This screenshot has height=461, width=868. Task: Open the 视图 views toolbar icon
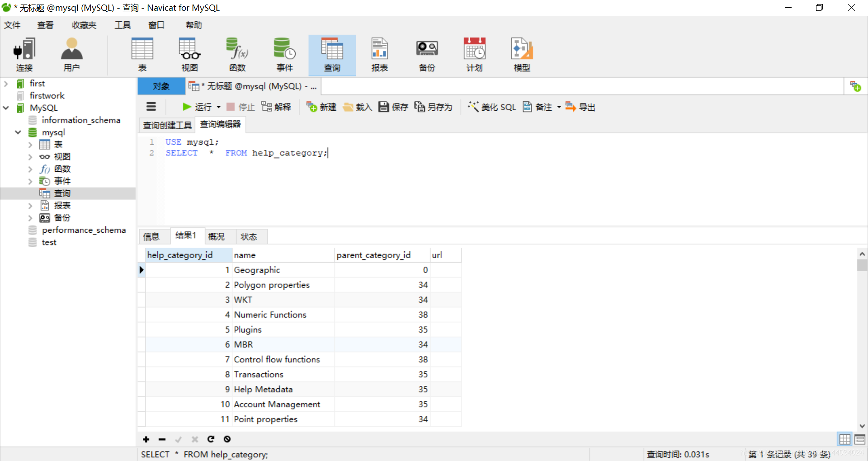pyautogui.click(x=190, y=55)
